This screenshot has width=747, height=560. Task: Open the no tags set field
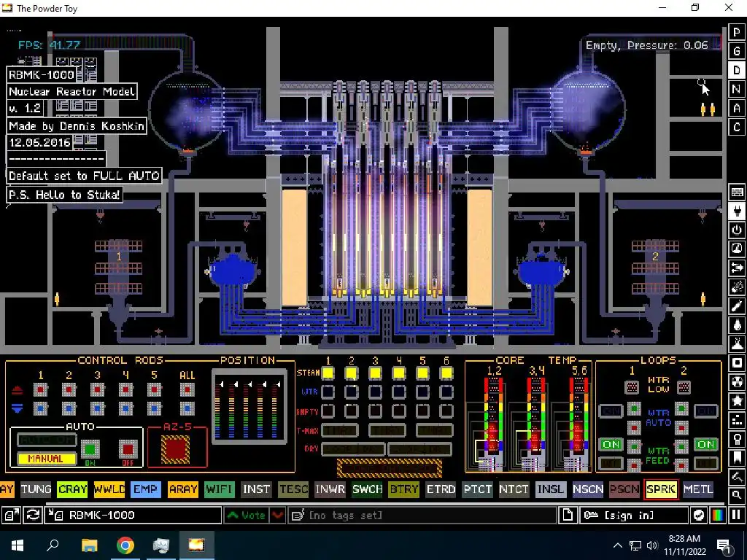(x=422, y=516)
